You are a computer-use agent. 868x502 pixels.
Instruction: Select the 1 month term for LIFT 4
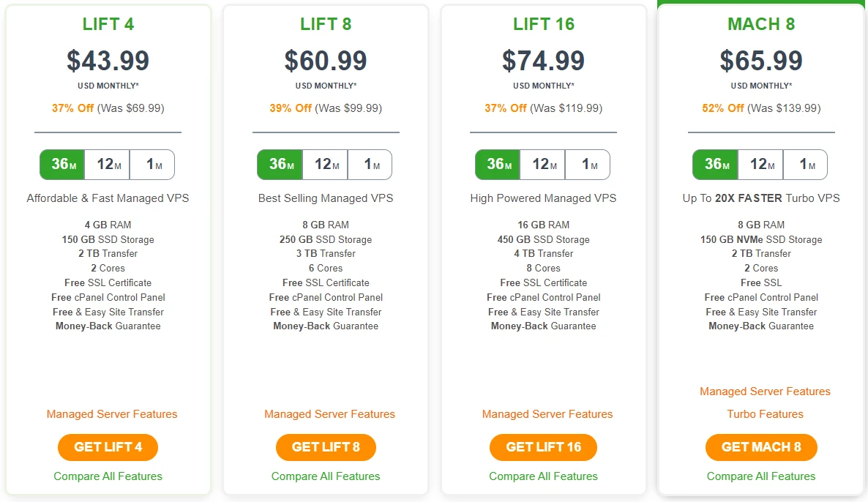tap(152, 165)
